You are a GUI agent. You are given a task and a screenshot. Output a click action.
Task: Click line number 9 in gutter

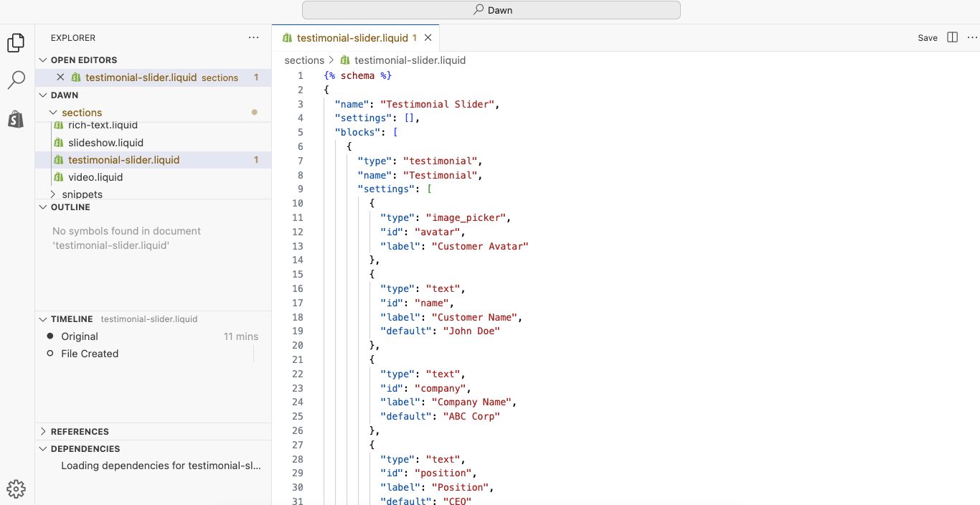point(301,189)
